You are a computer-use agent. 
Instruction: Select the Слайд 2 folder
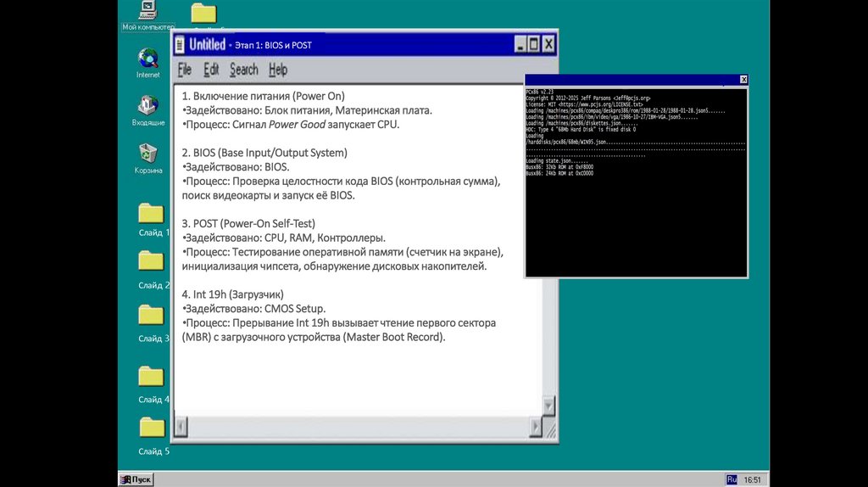tap(151, 261)
